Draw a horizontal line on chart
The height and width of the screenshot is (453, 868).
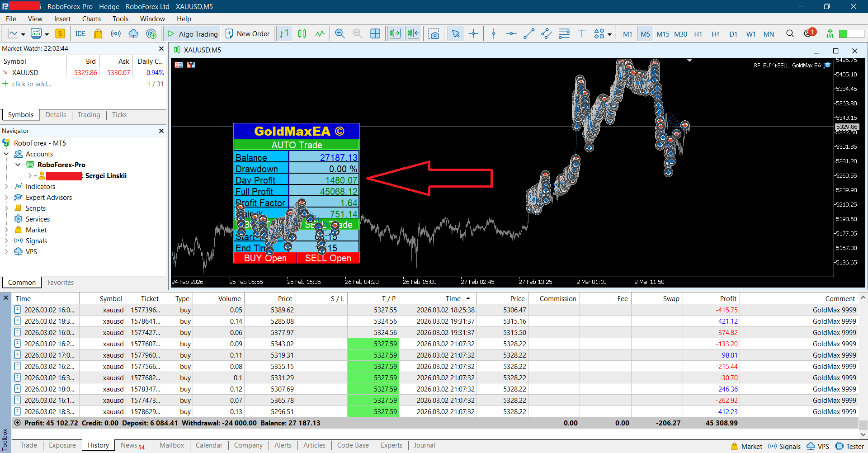(x=511, y=34)
